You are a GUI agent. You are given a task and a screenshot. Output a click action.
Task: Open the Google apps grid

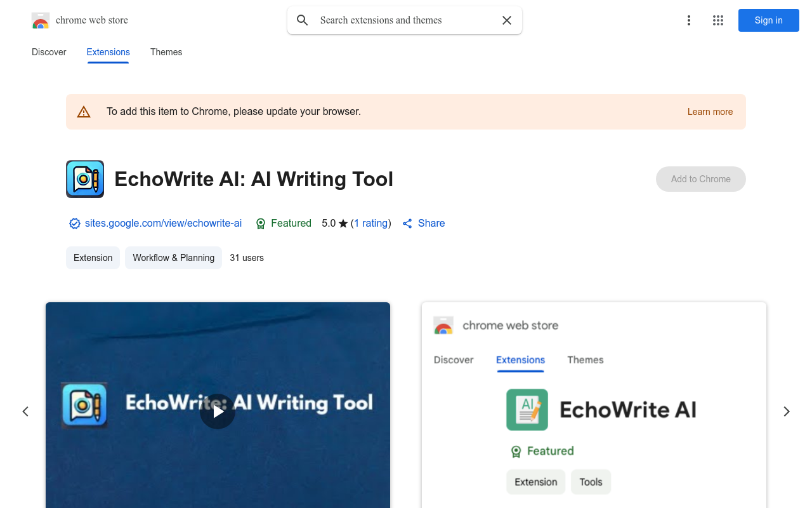pos(718,20)
